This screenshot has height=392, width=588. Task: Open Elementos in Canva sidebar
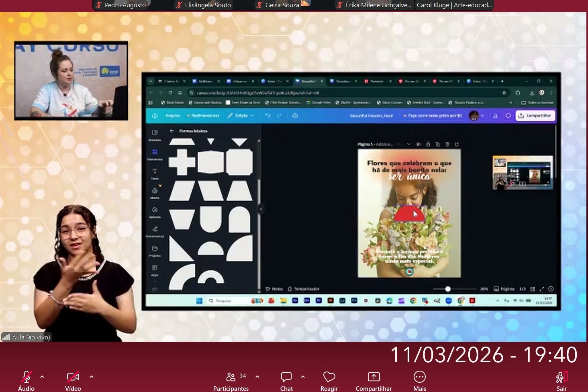[x=155, y=155]
